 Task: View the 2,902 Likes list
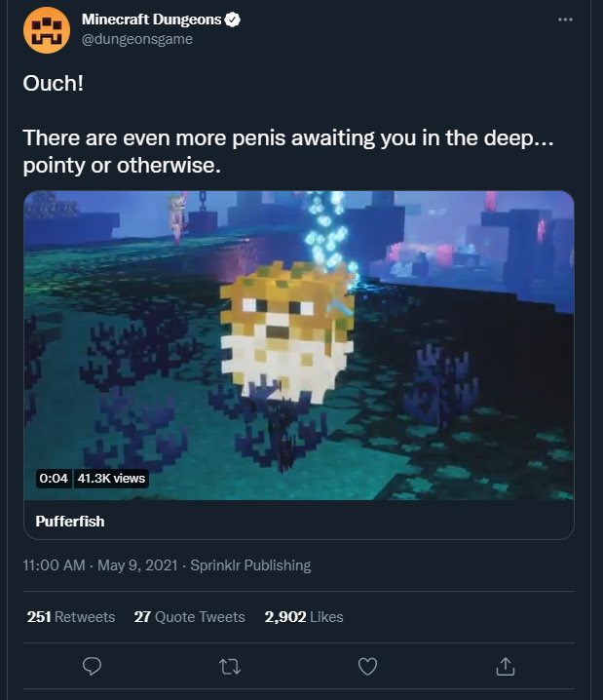coord(304,617)
